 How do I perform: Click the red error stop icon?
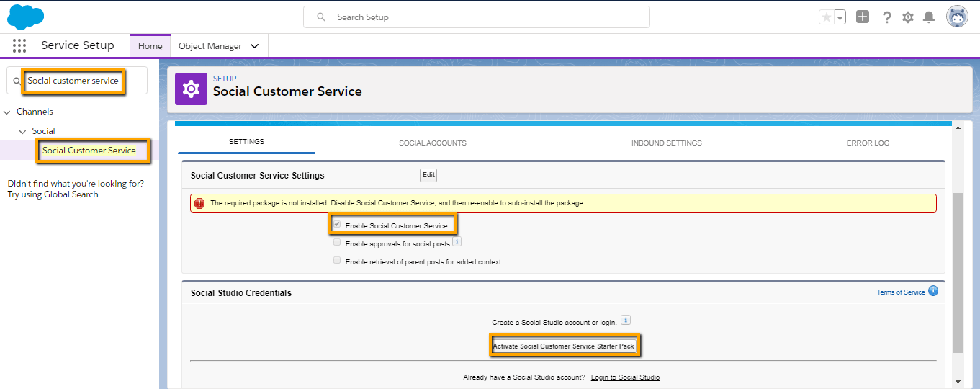point(199,203)
